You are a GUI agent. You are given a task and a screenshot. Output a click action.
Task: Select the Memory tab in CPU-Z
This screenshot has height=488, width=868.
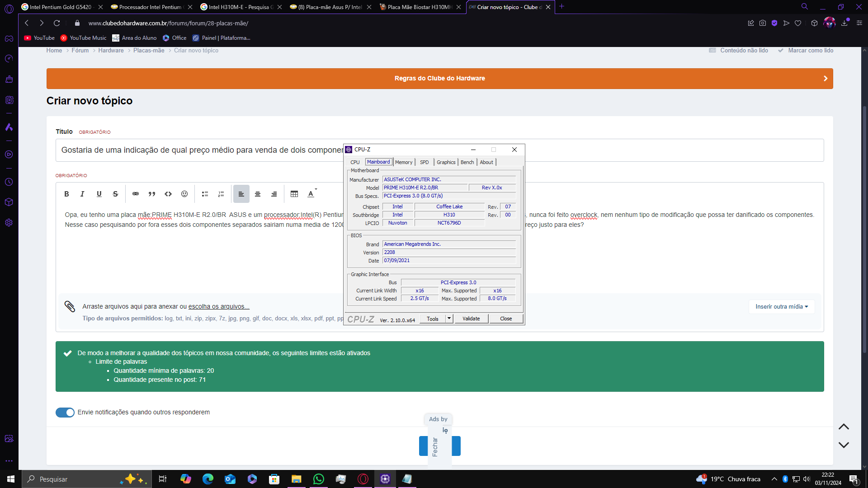tap(404, 162)
